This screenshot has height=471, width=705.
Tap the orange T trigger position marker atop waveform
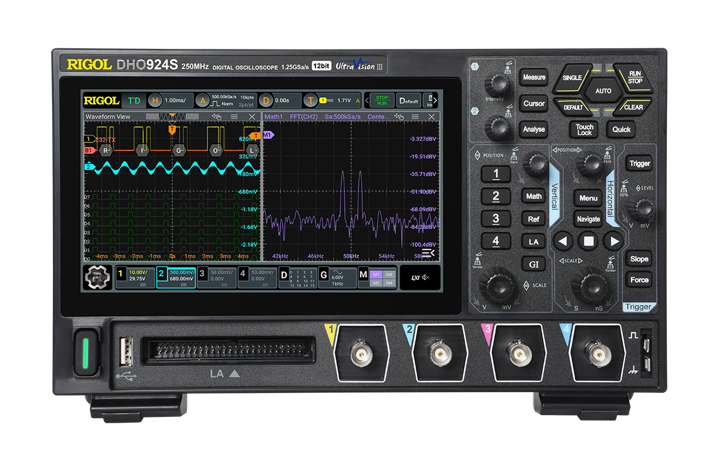pyautogui.click(x=172, y=130)
